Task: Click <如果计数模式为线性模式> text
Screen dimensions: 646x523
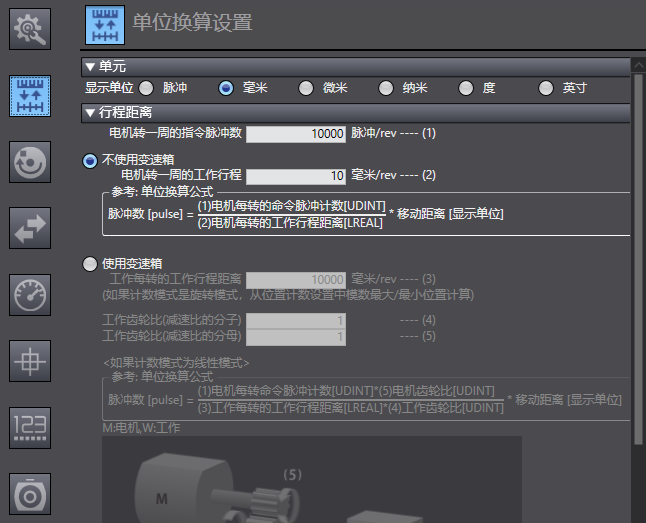Action: (176, 363)
